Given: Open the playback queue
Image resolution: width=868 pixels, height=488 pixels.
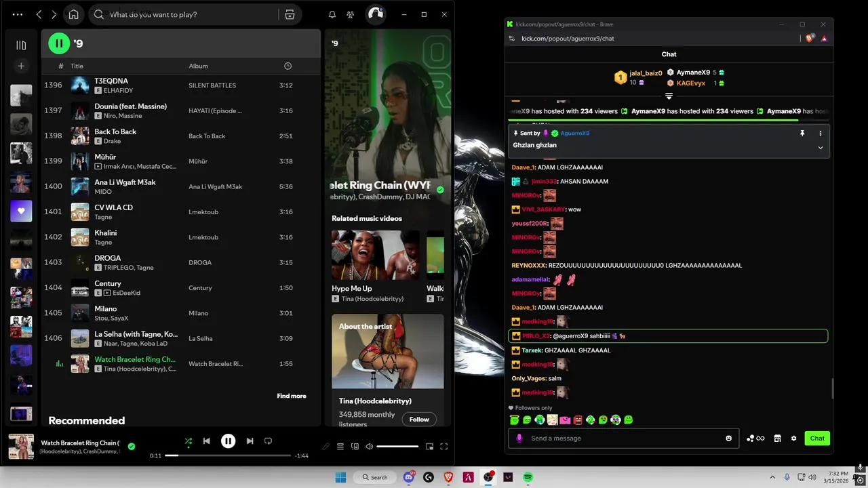Looking at the screenshot, I should [x=340, y=447].
